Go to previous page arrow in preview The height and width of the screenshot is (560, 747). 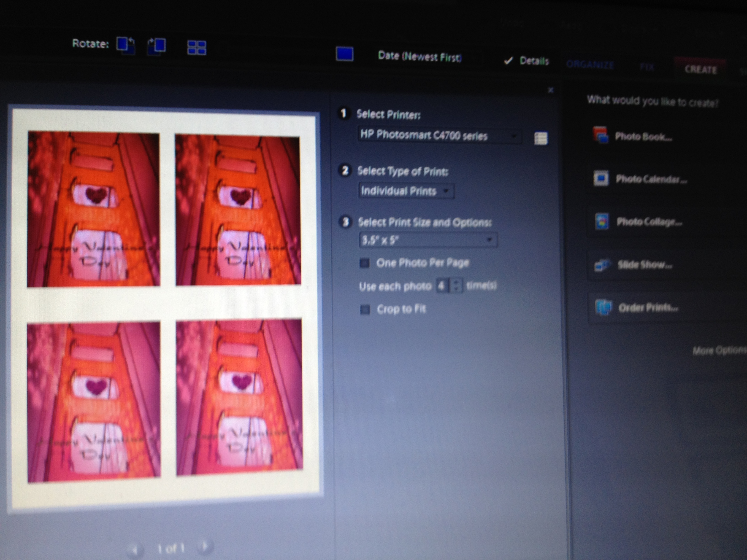pyautogui.click(x=135, y=550)
